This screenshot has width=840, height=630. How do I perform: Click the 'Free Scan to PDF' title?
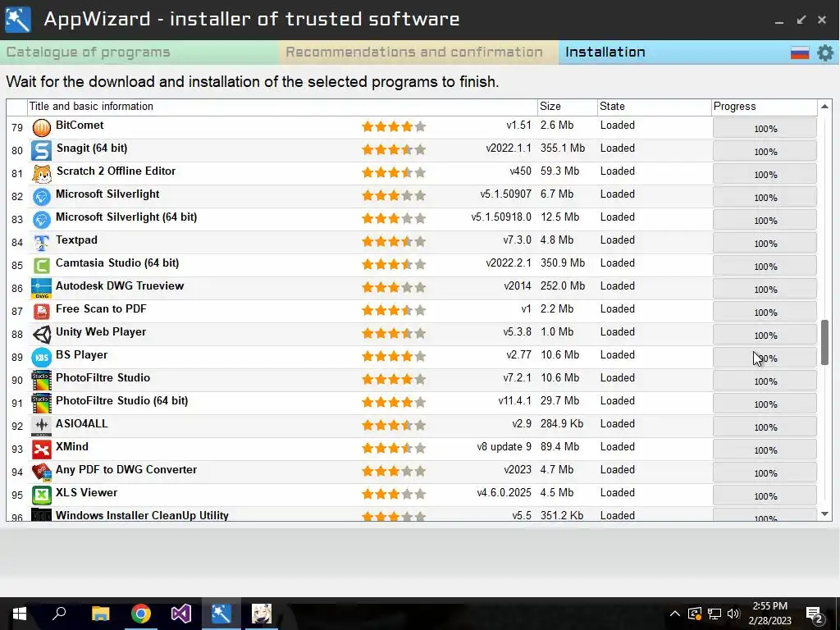101,309
